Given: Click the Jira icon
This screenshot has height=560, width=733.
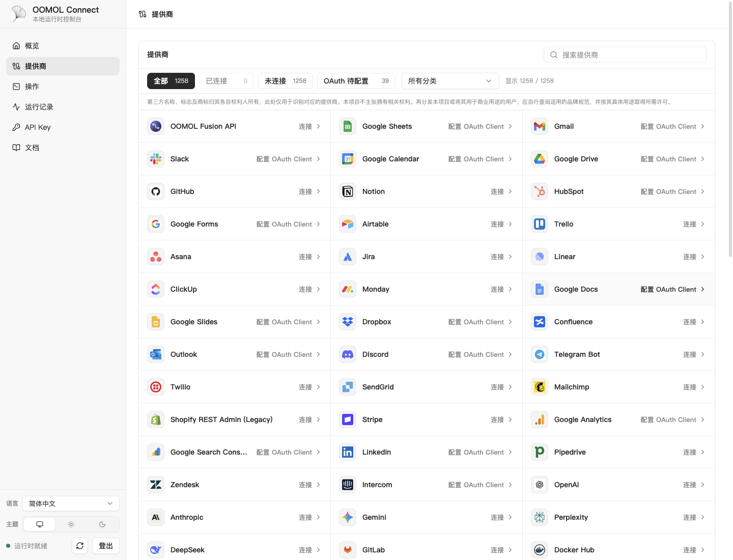Looking at the screenshot, I should pos(348,257).
